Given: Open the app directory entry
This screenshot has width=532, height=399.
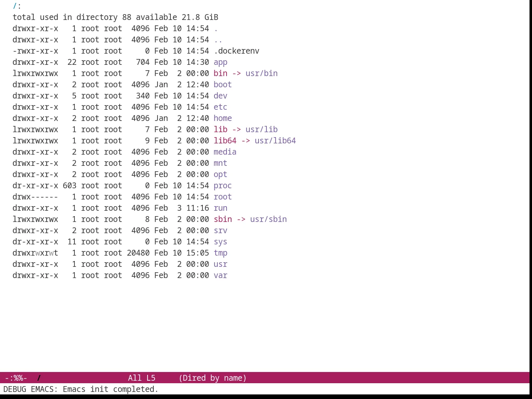Looking at the screenshot, I should pyautogui.click(x=220, y=62).
